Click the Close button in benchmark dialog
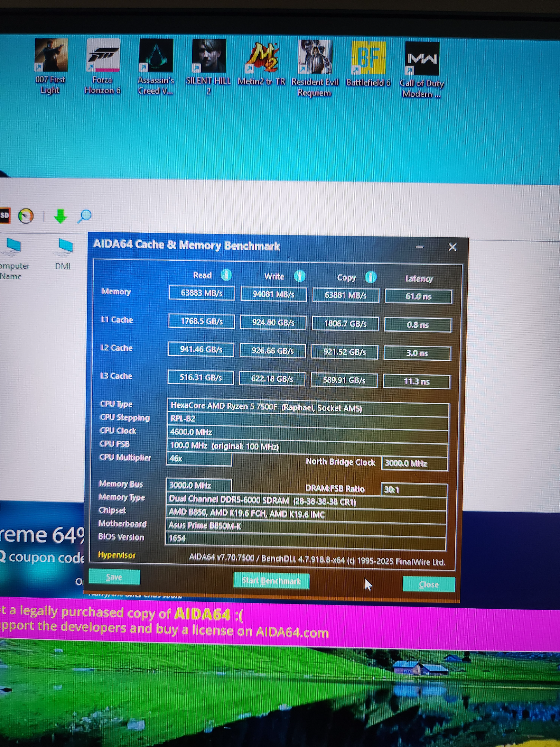The height and width of the screenshot is (747, 560). click(x=429, y=584)
